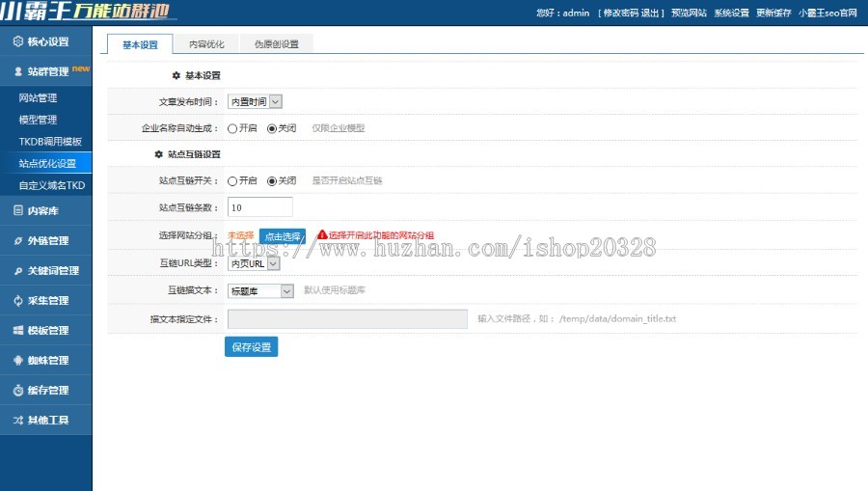Click the key icon beside 关键词管理
Screen dimensions: 868x491
(x=18, y=271)
